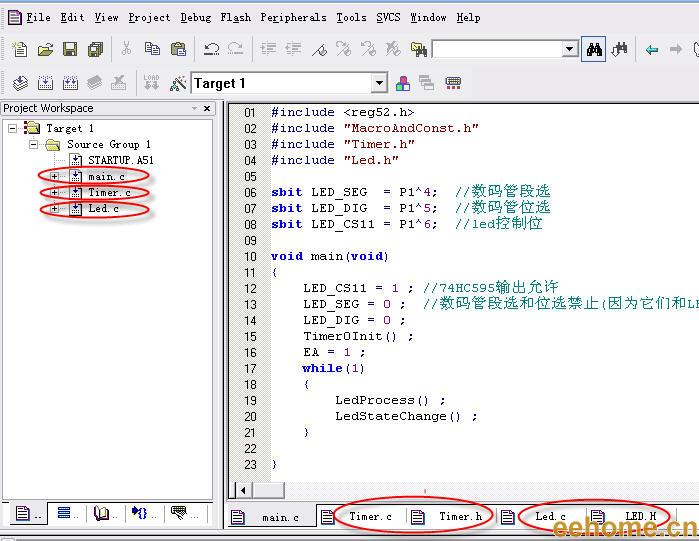The image size is (699, 541).
Task: Click the editor horizontal scroll left arrow
Action: click(x=243, y=490)
